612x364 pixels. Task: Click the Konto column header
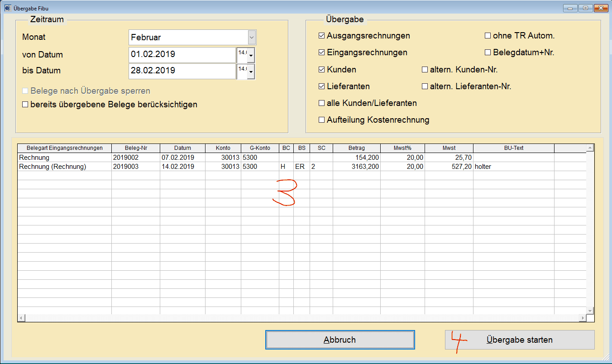[223, 148]
